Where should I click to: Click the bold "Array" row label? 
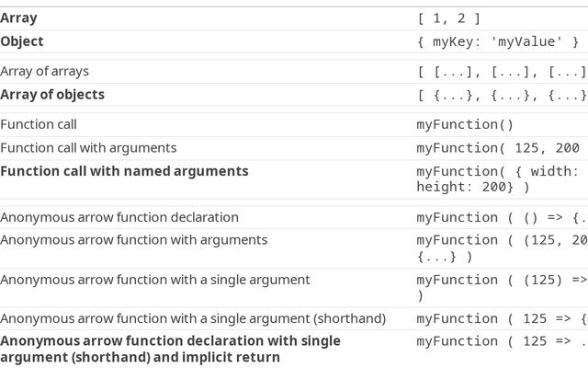tap(19, 17)
